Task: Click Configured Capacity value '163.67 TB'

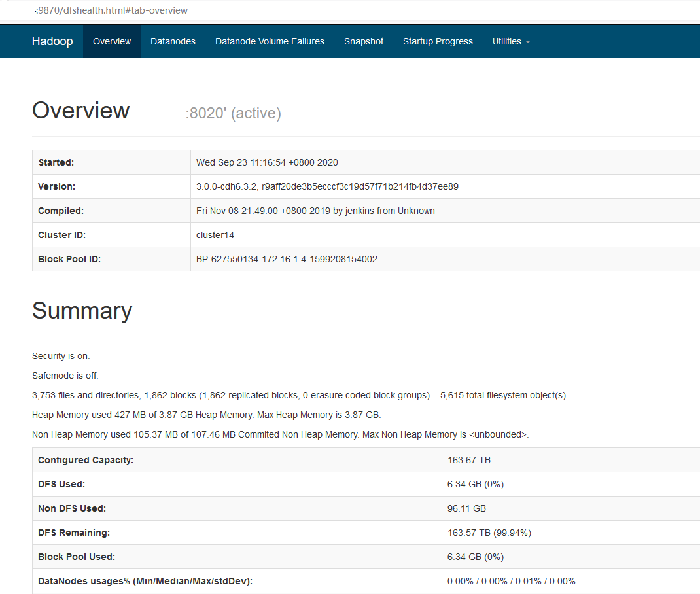Action: tap(469, 460)
